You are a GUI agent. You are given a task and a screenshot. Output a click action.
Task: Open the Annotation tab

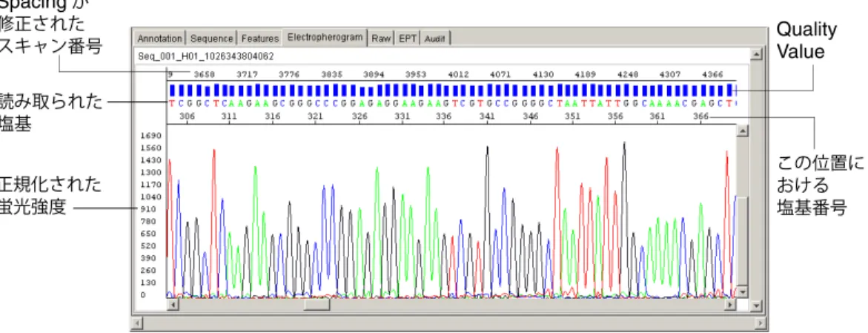(159, 39)
